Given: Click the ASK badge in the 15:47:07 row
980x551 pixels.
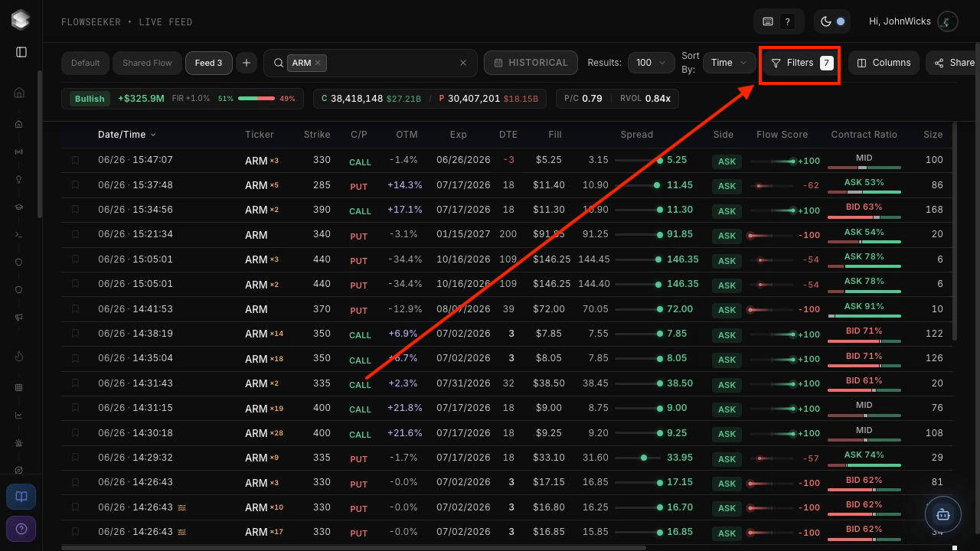Looking at the screenshot, I should 727,161.
